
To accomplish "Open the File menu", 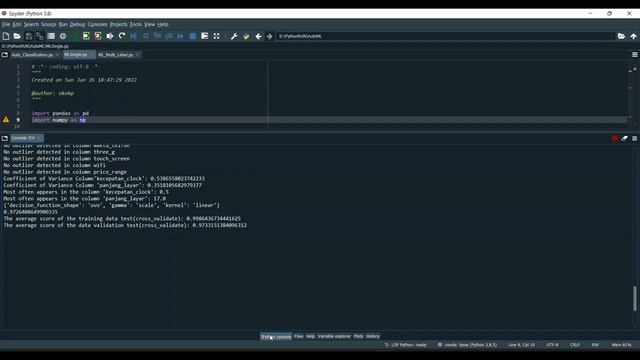I will (6, 24).
